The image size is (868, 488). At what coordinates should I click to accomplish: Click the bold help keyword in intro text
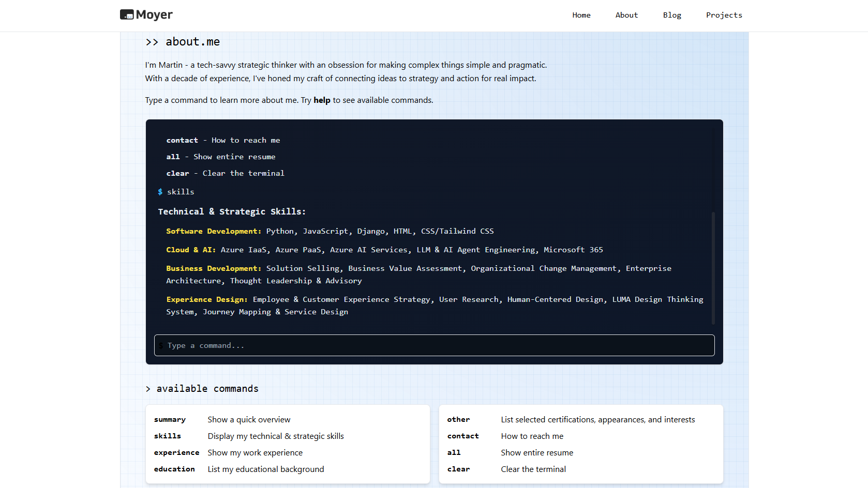[x=322, y=100]
